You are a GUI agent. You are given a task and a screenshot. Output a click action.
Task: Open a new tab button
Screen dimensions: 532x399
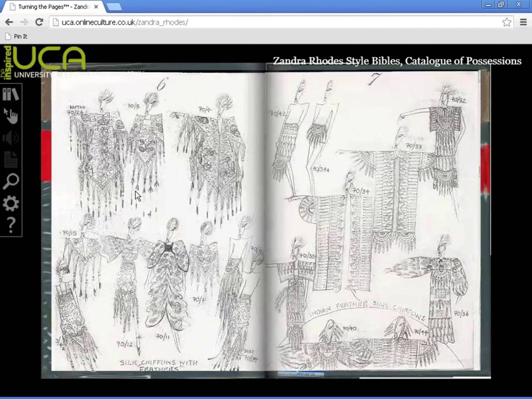(113, 7)
